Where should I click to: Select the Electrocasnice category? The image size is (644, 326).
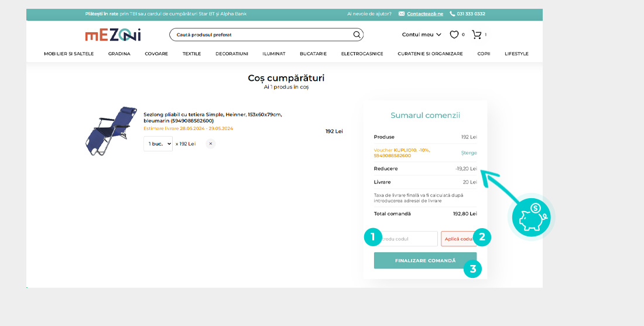coord(362,54)
